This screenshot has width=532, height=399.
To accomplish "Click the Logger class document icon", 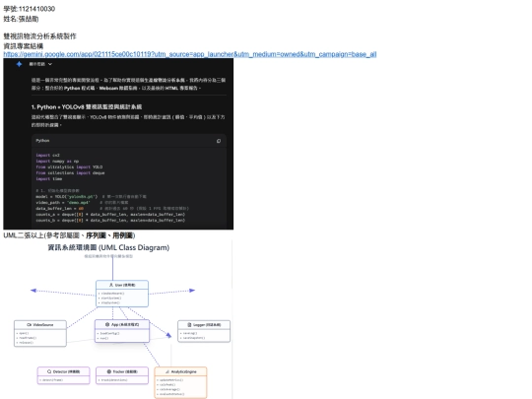I will (189, 325).
